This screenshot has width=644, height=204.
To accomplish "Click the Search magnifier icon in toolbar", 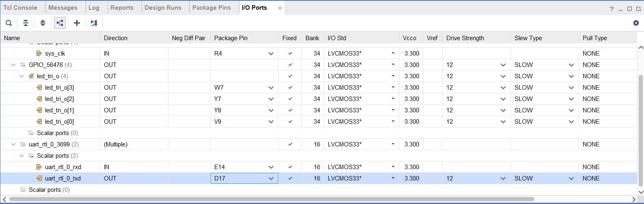I will tap(9, 23).
